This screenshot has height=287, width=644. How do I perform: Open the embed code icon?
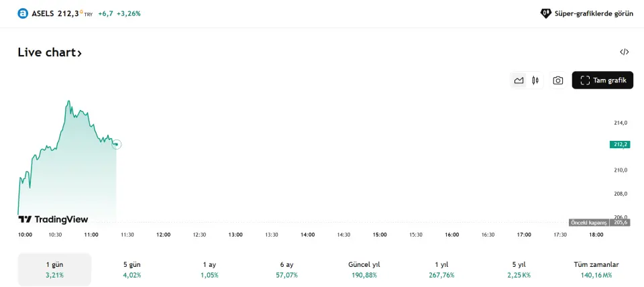pos(624,52)
